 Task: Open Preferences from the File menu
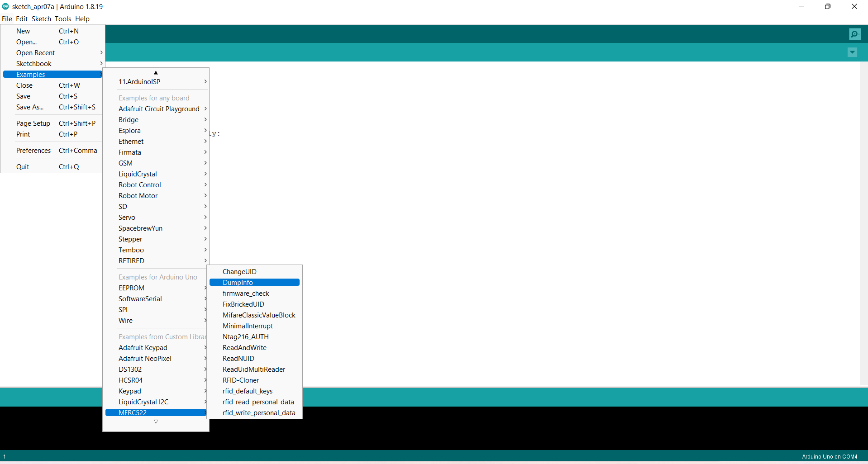[x=33, y=150]
